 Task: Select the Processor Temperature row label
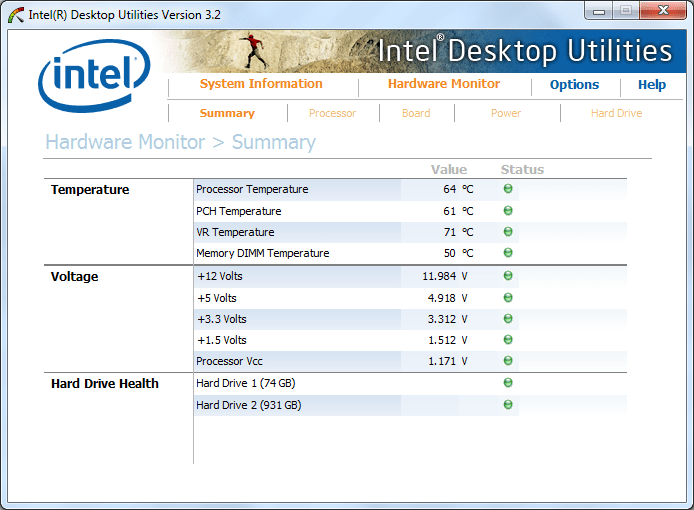(x=252, y=189)
